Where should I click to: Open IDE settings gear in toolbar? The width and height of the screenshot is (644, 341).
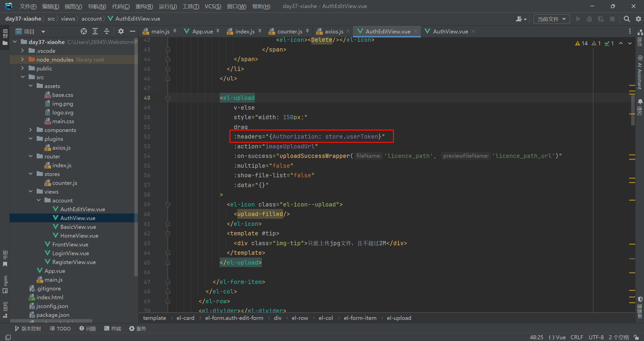click(x=638, y=19)
